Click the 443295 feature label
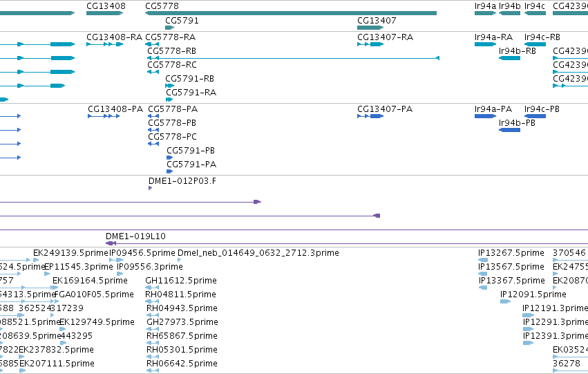This screenshot has width=588, height=374. click(76, 336)
